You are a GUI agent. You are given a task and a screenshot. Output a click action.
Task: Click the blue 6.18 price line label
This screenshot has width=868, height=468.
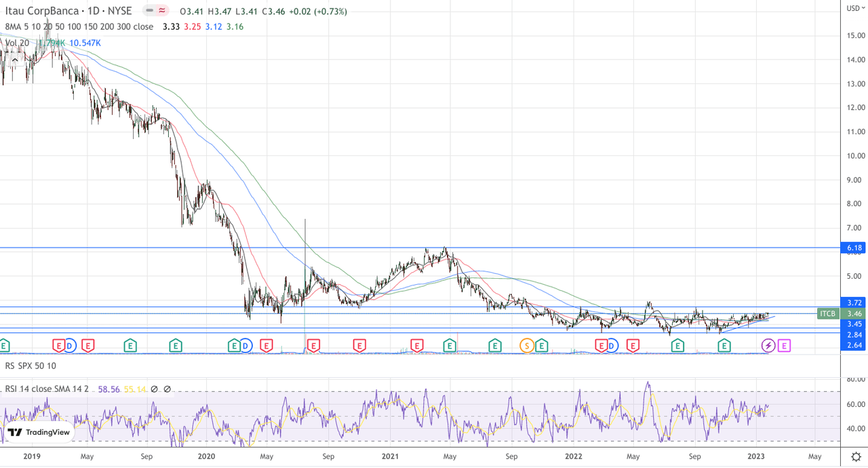(x=854, y=248)
